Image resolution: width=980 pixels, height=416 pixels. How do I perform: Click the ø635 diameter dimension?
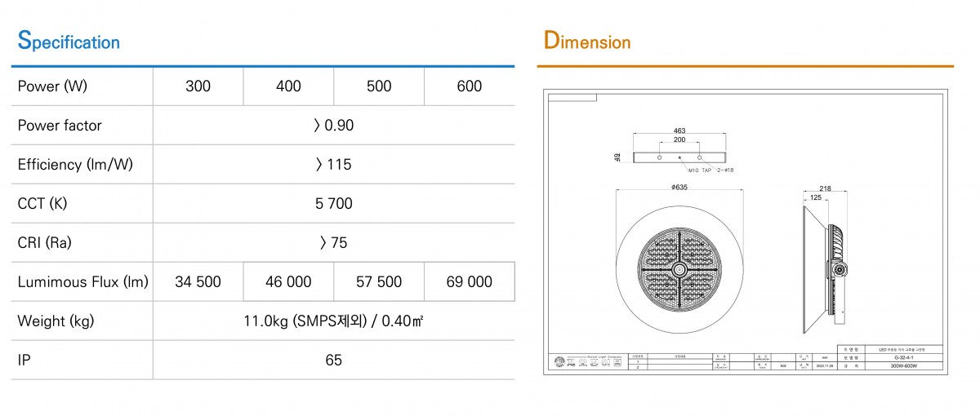click(x=679, y=187)
